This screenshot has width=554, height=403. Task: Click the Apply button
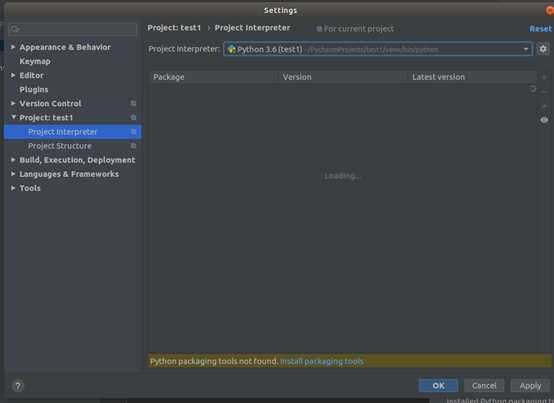point(530,386)
